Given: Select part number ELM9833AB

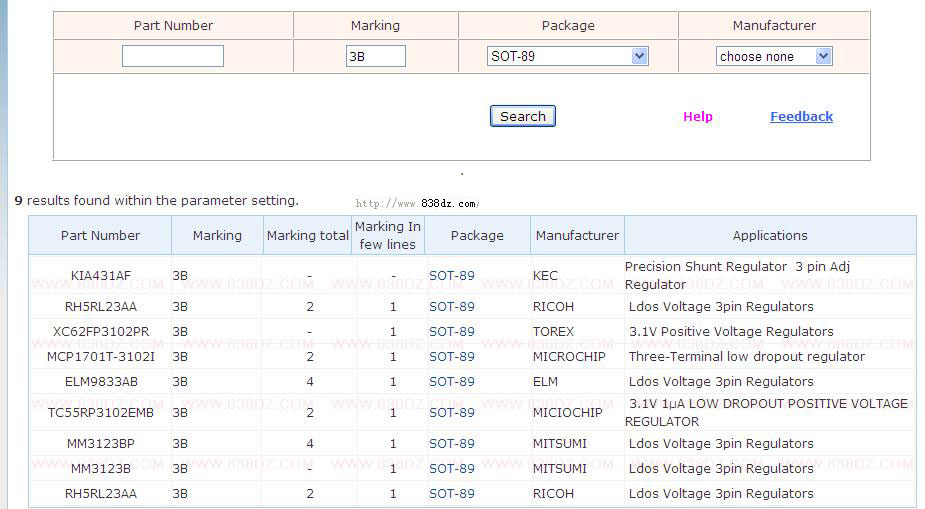Looking at the screenshot, I should point(101,382).
